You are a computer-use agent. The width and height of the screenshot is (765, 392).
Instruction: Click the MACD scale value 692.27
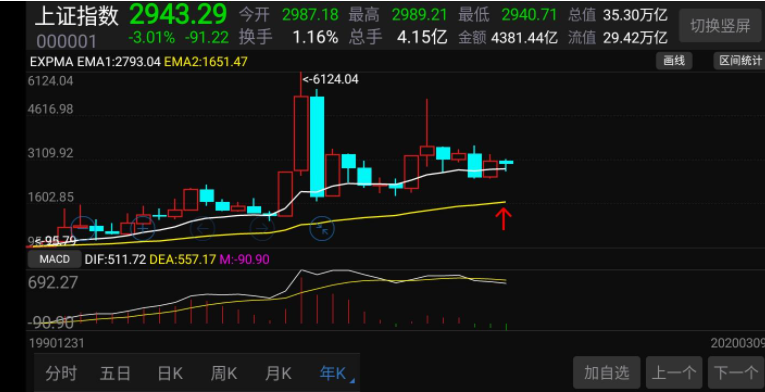tap(53, 282)
